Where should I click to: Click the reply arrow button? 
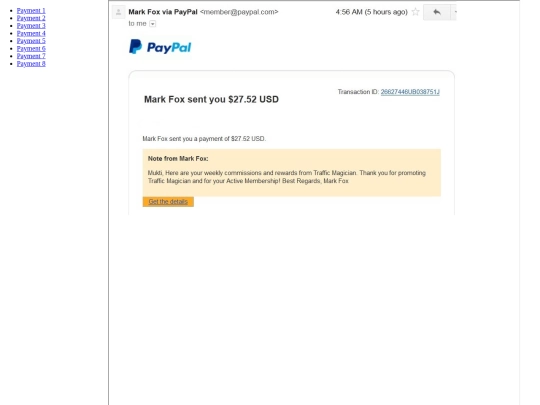[x=437, y=12]
